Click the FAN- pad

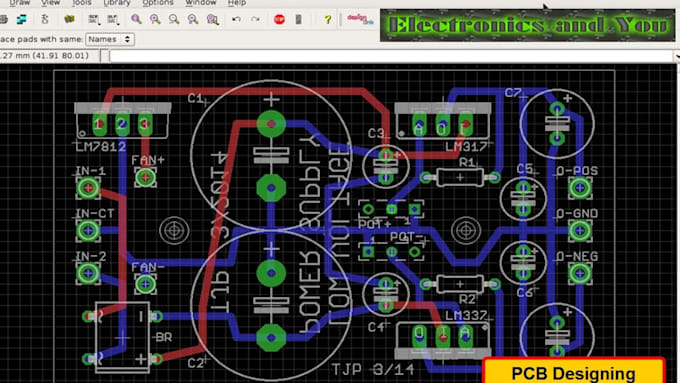[x=146, y=284]
